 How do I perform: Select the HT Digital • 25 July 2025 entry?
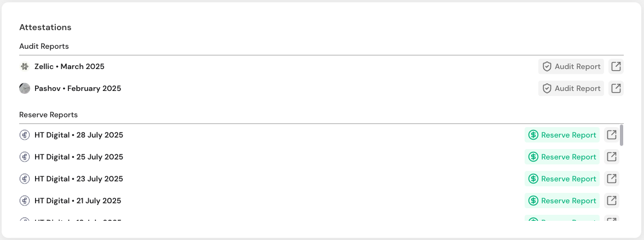click(79, 157)
